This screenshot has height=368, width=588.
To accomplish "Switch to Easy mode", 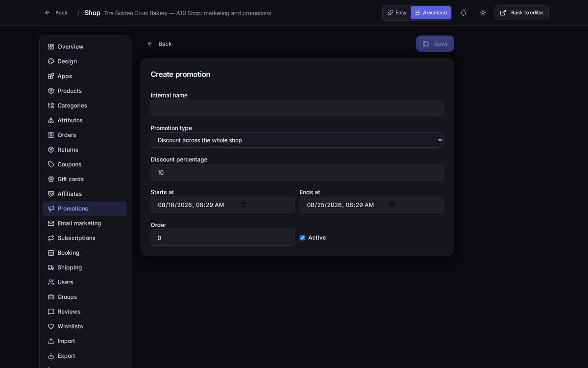I will [x=397, y=13].
